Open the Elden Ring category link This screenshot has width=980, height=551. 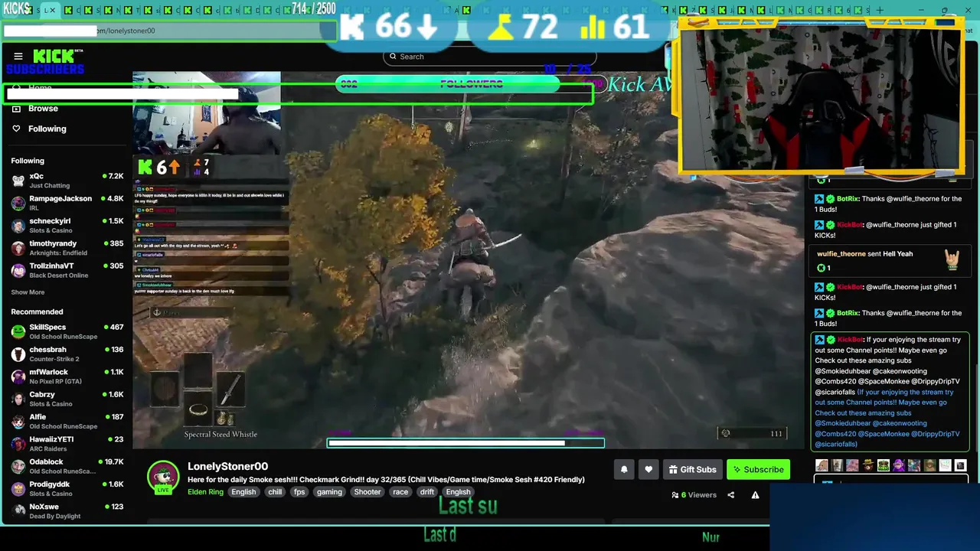click(205, 492)
